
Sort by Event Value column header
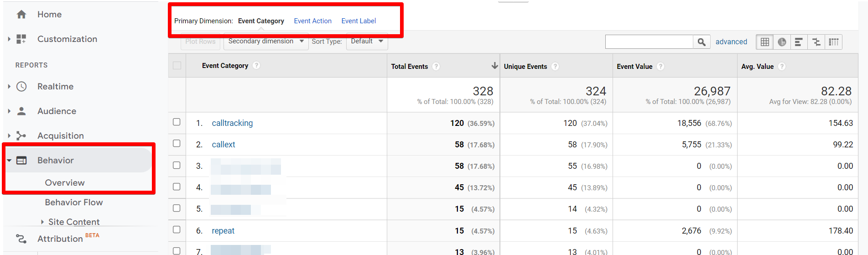(x=634, y=67)
